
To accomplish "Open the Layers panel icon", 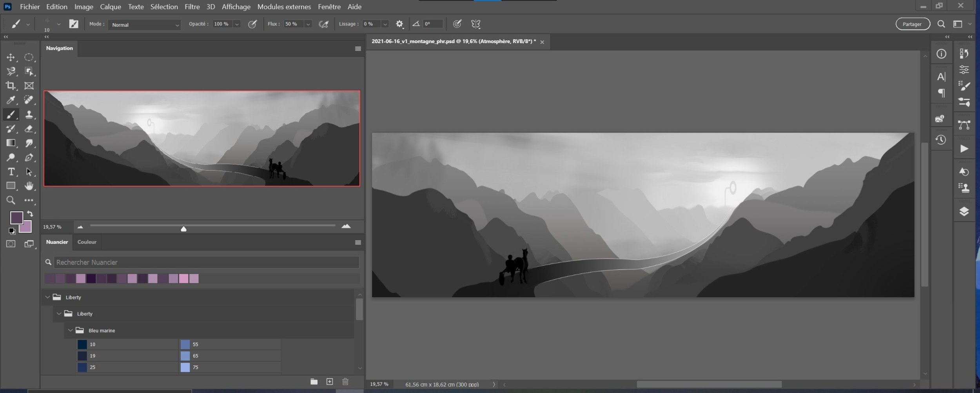I will [964, 211].
